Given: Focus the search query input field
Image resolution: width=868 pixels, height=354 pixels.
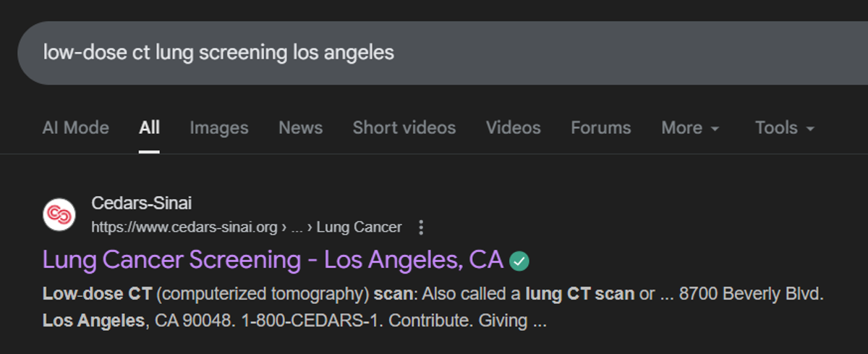Looking at the screenshot, I should [x=362, y=53].
